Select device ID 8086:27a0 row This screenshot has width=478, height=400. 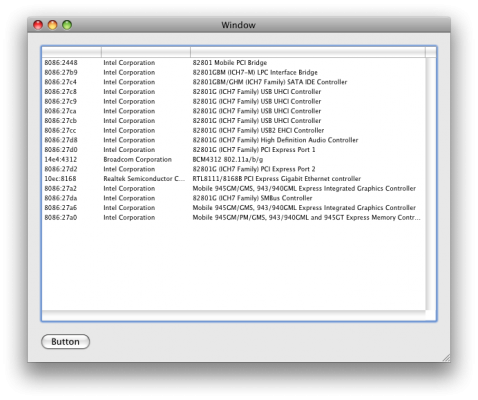point(234,217)
